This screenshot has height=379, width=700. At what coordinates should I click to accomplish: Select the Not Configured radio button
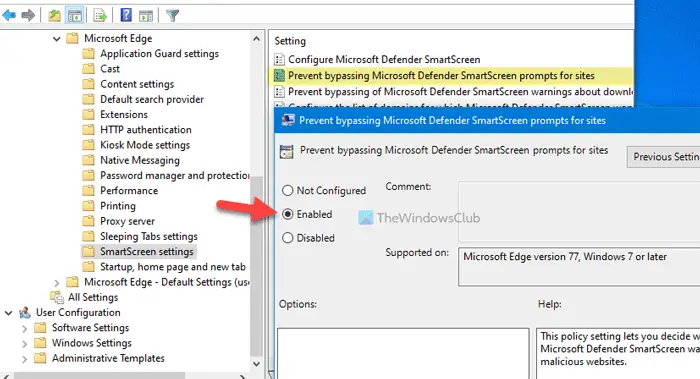click(x=288, y=191)
